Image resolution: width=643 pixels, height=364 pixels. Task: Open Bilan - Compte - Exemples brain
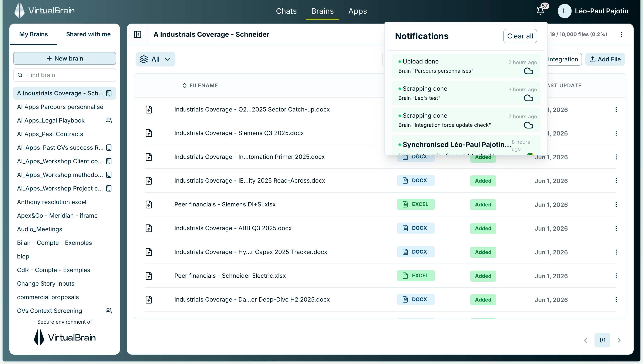tap(65, 243)
